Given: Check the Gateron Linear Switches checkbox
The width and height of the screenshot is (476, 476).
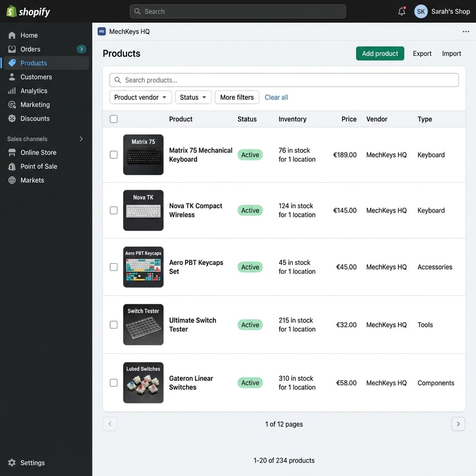Looking at the screenshot, I should 113,383.
